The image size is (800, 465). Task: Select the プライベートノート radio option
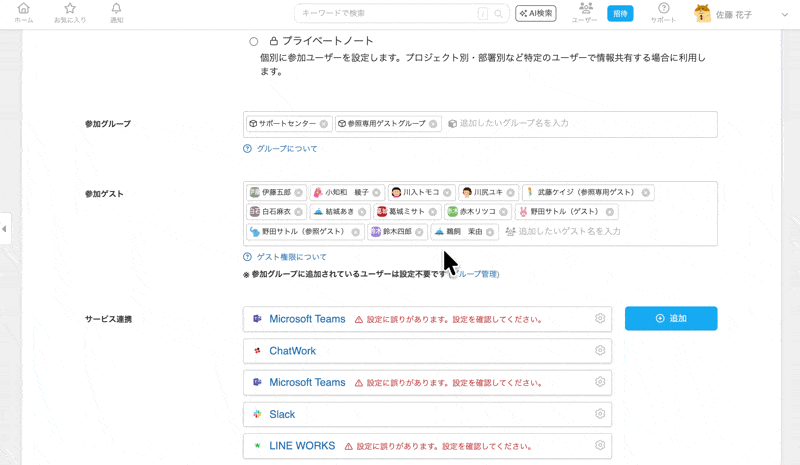click(254, 42)
